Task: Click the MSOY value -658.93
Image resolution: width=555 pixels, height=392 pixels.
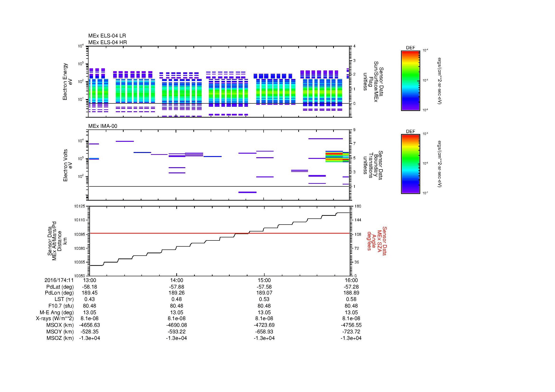Action: pos(264,332)
